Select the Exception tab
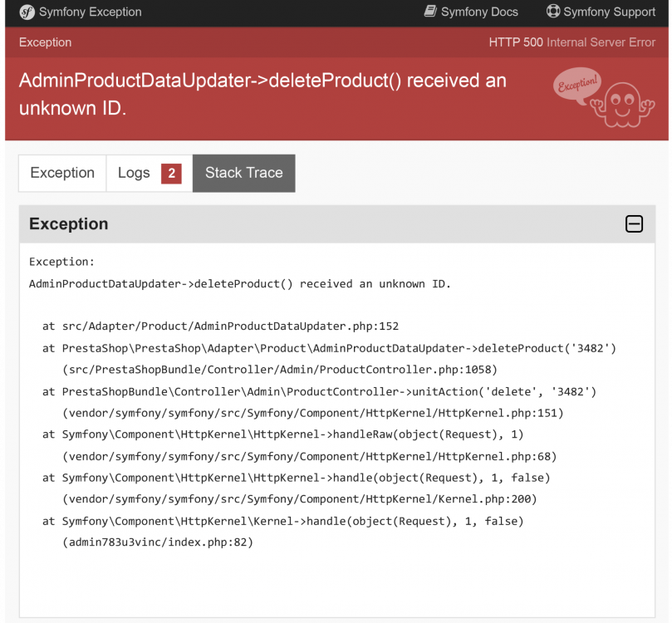The width and height of the screenshot is (672, 623). (61, 173)
